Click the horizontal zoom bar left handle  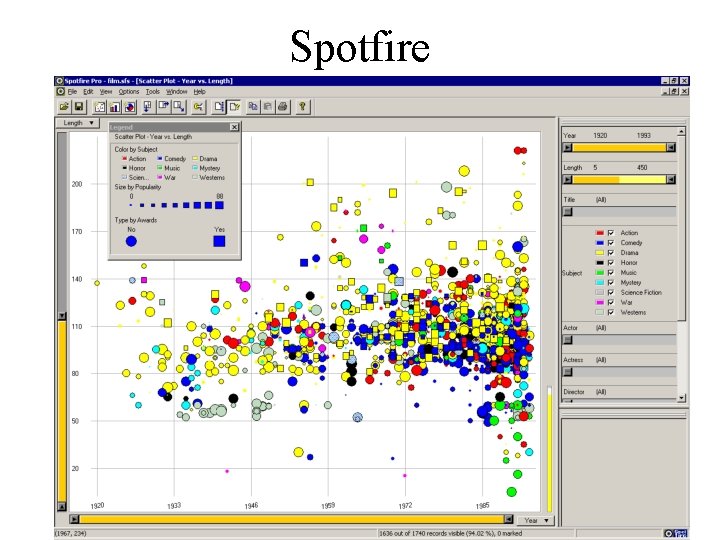tap(74, 519)
